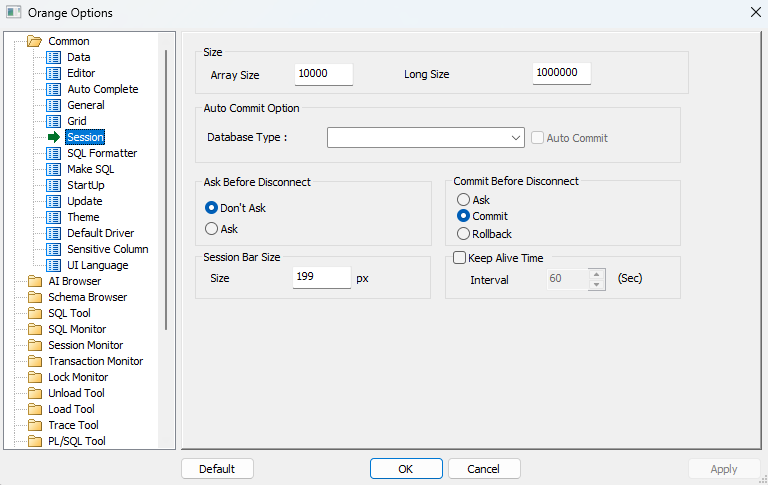The width and height of the screenshot is (768, 485).
Task: Click the Long Size input field
Action: coord(562,73)
